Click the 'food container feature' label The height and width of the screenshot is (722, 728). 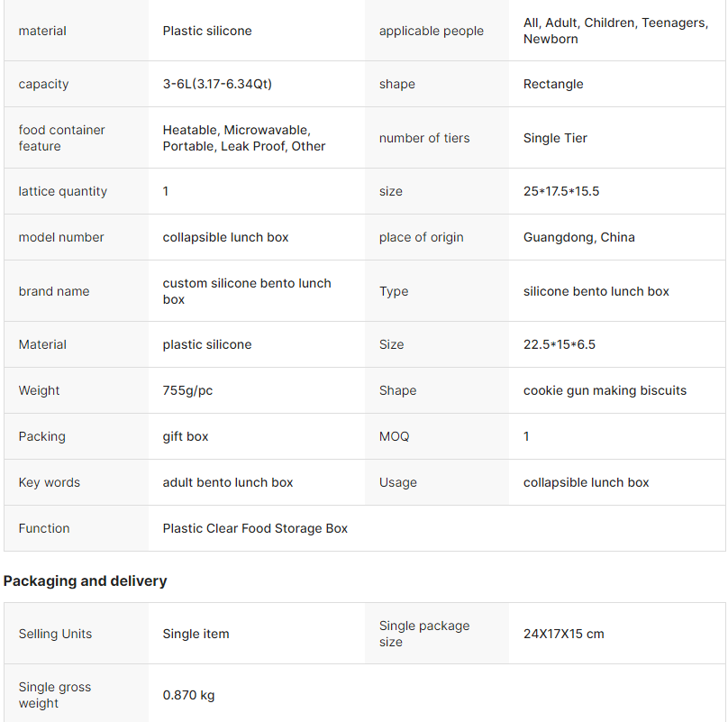[61, 138]
